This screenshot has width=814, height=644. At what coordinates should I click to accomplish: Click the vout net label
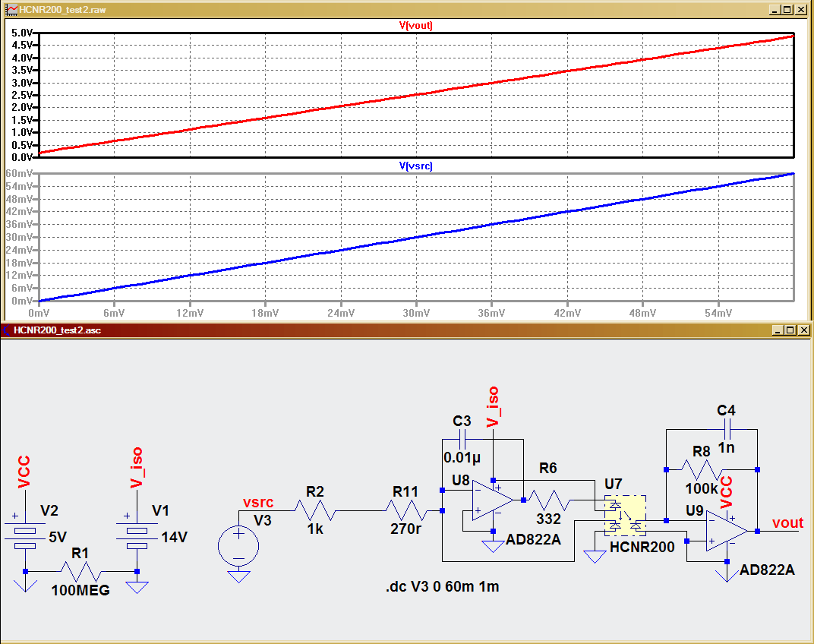coord(787,522)
